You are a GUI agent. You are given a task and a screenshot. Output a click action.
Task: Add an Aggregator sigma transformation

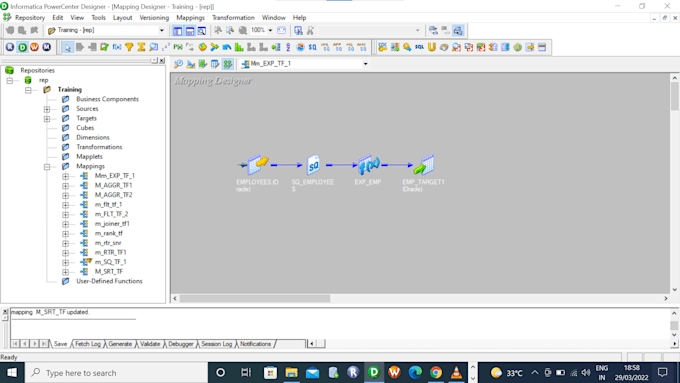pyautogui.click(x=141, y=47)
